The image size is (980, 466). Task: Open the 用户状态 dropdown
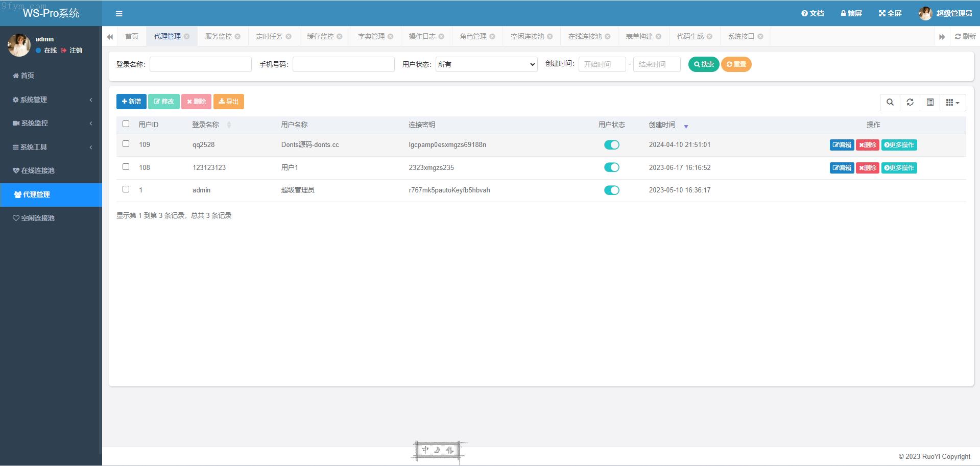[x=486, y=64]
